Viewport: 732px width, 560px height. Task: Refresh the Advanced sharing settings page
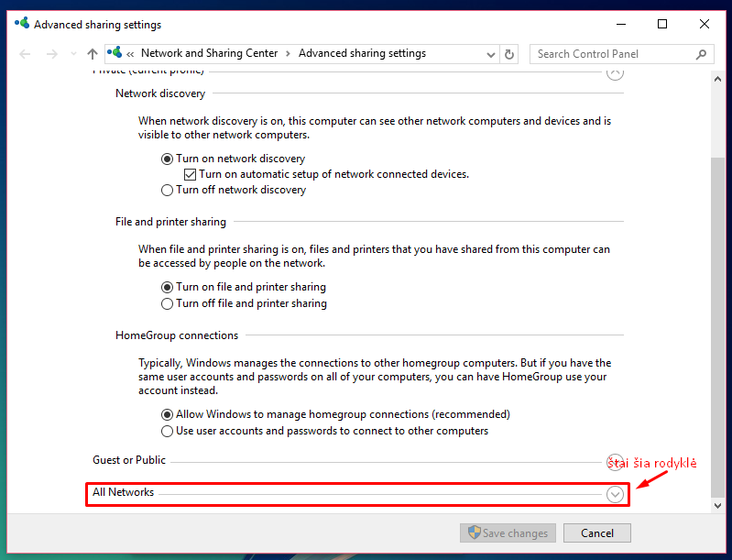(x=509, y=55)
